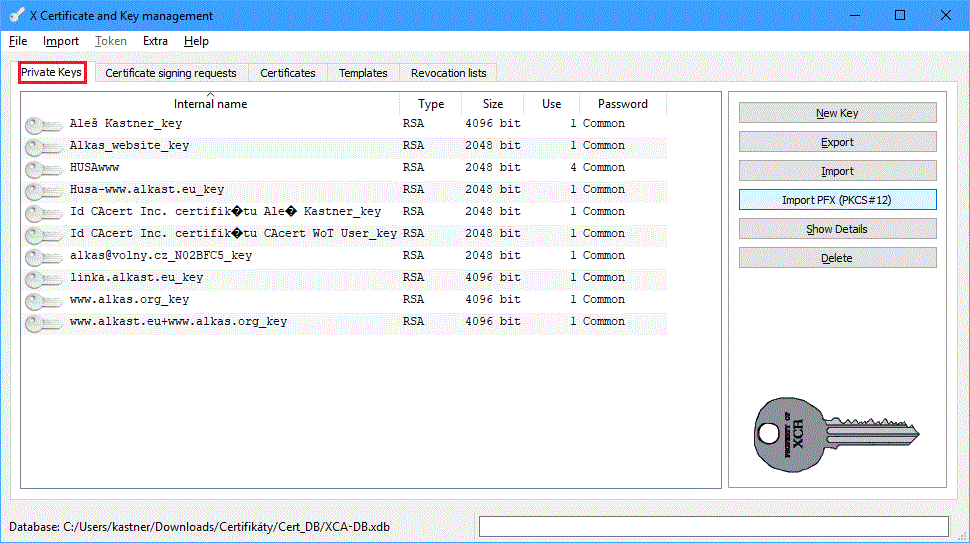The image size is (970, 543).
Task: Click the key icon for HUSAwww
Action: pyautogui.click(x=43, y=169)
